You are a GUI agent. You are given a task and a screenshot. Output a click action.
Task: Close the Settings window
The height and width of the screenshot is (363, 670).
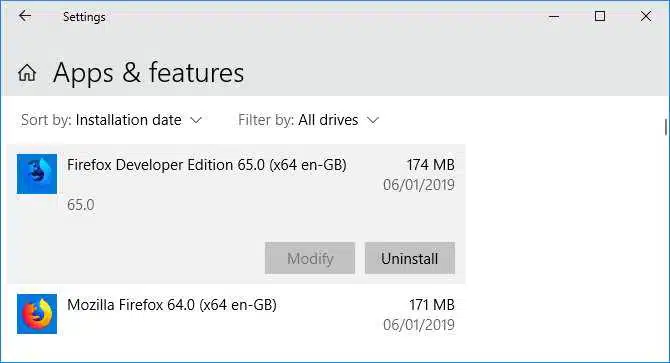tap(646, 16)
